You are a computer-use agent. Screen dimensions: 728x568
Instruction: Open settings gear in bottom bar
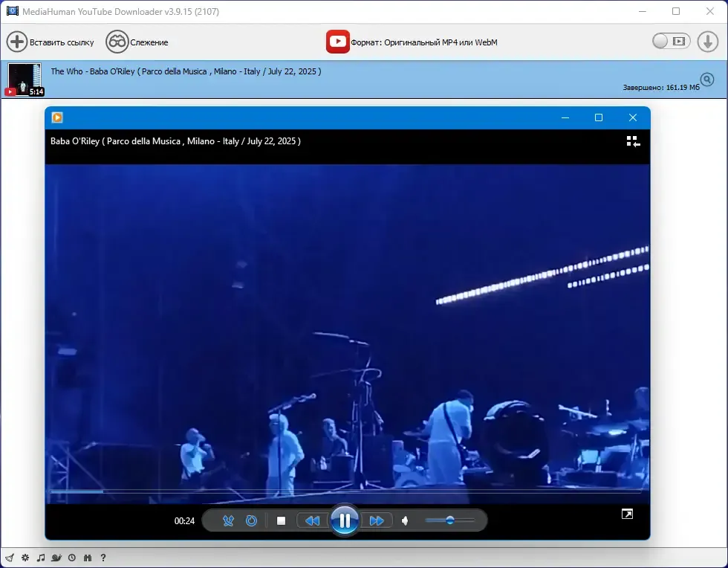point(25,558)
